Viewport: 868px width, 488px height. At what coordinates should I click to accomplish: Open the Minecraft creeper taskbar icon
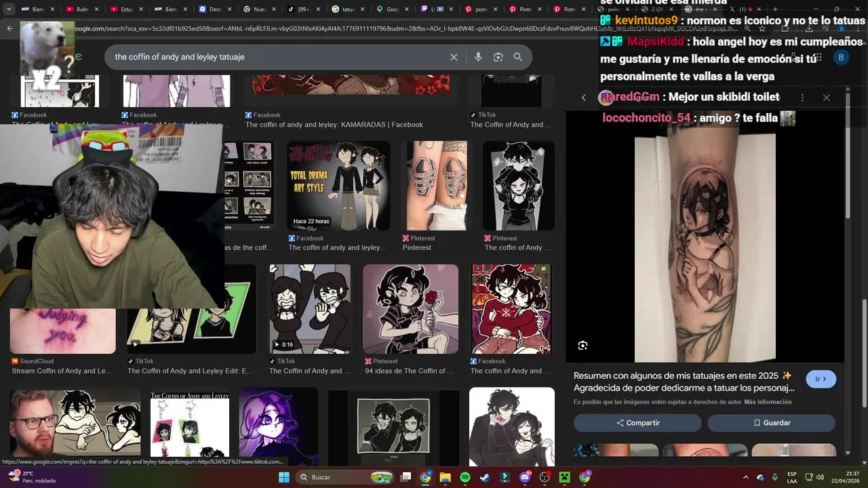pyautogui.click(x=564, y=477)
